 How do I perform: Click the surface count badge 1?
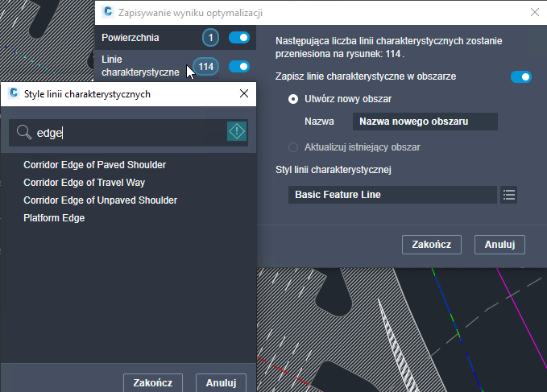[x=210, y=38]
